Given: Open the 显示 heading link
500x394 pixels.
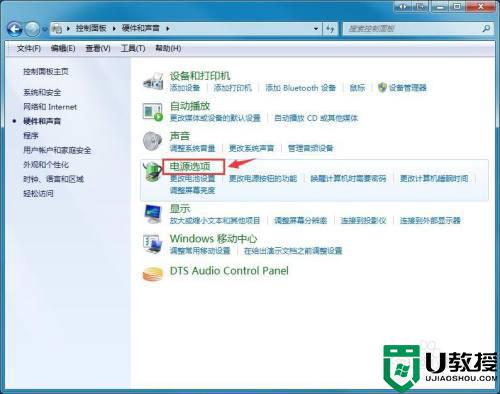Looking at the screenshot, I should pyautogui.click(x=180, y=209).
